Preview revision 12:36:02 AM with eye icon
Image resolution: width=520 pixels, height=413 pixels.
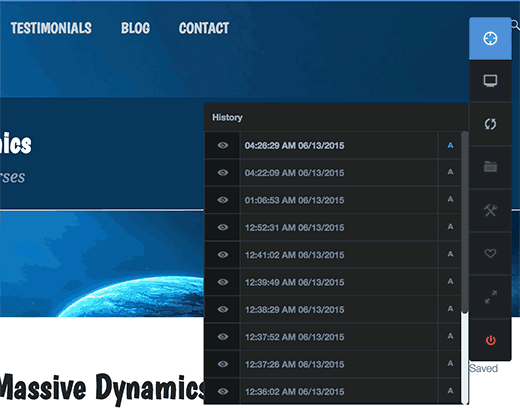click(x=223, y=391)
